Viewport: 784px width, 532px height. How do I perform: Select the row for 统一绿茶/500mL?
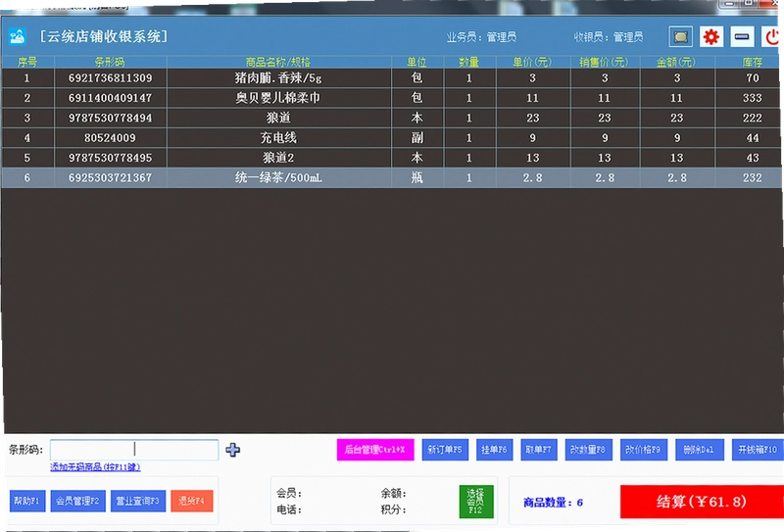(391, 177)
